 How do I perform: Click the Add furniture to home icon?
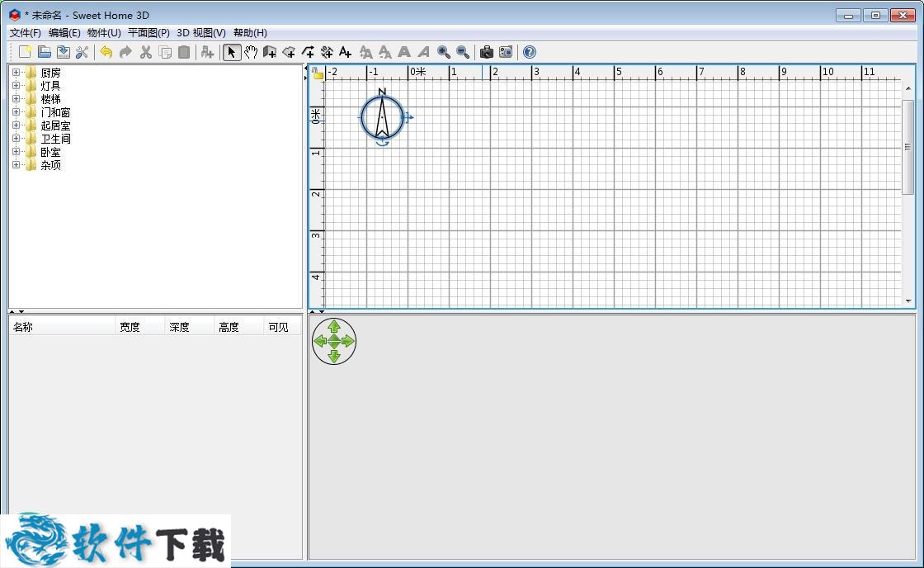coord(207,52)
